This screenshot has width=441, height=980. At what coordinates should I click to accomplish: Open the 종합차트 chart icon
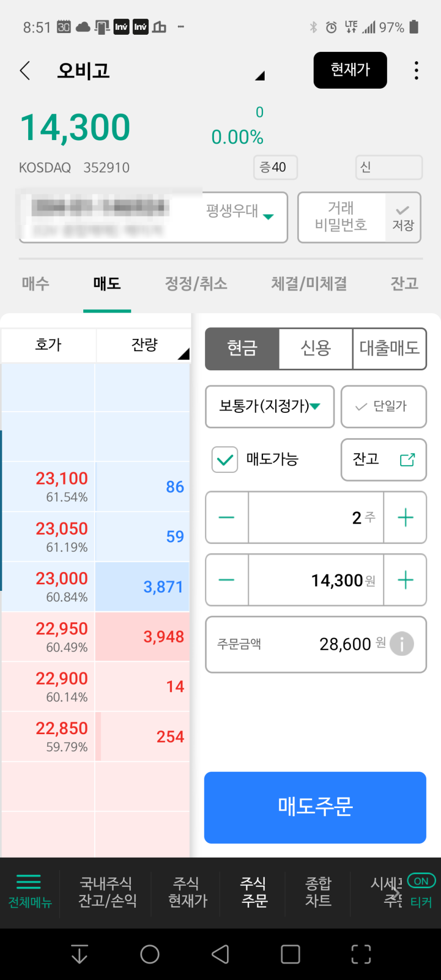[319, 893]
